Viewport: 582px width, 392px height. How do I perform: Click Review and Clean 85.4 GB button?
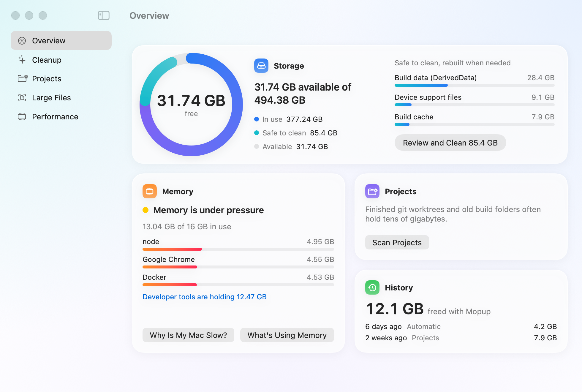450,143
